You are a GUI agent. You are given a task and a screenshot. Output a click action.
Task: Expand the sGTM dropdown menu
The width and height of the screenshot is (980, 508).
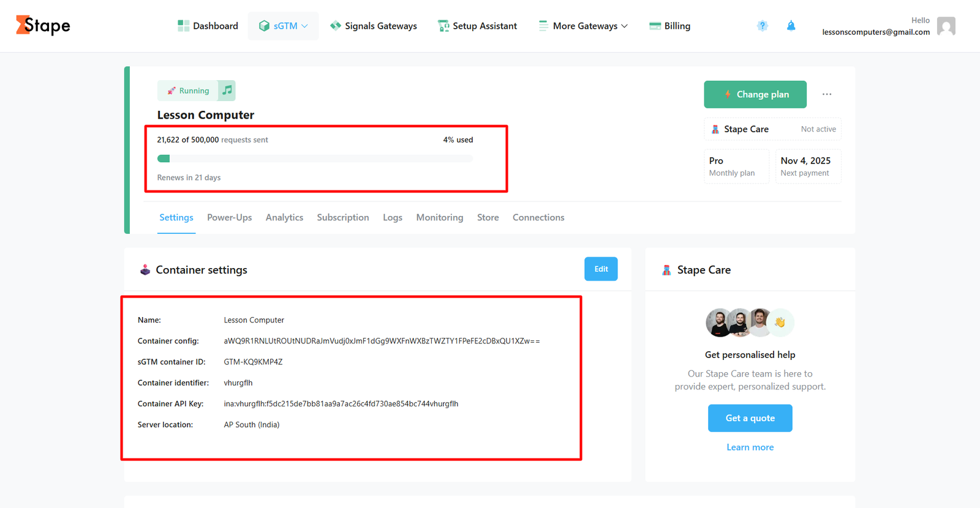[x=283, y=26]
